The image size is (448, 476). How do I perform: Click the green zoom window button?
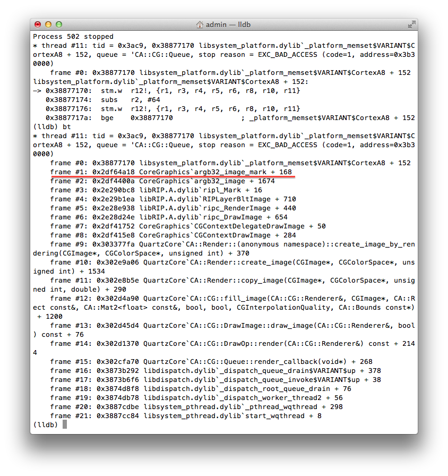point(59,24)
